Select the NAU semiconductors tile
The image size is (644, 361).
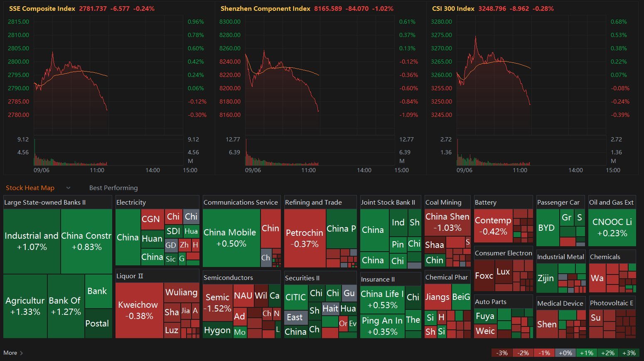pyautogui.click(x=243, y=296)
